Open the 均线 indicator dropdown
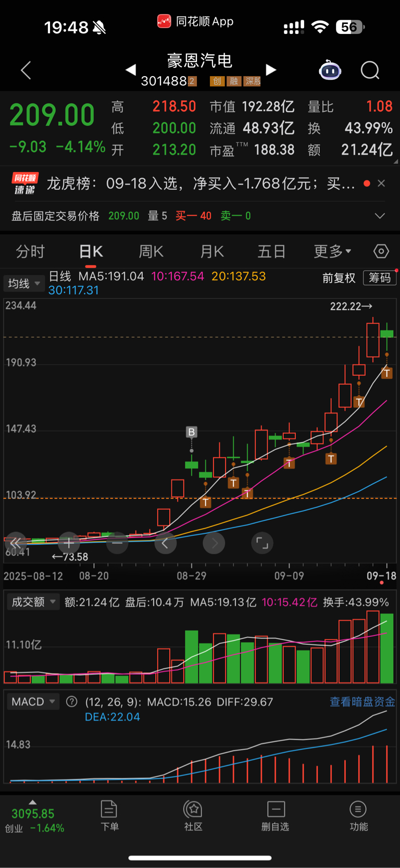Viewport: 400px width, 868px height. (24, 284)
